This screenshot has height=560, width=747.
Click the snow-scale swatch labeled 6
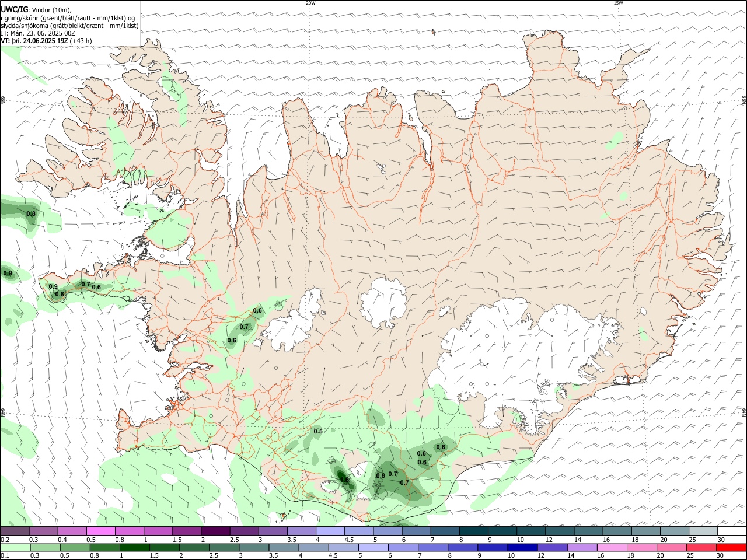[416, 531]
